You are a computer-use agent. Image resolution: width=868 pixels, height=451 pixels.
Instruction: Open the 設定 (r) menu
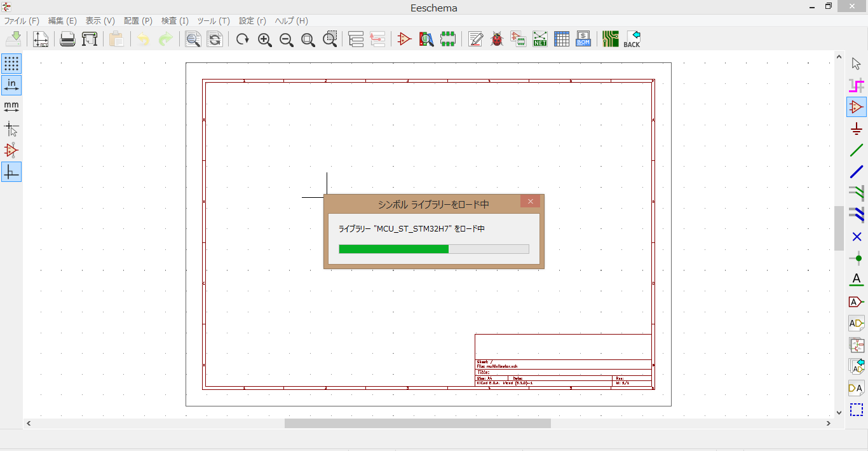[252, 21]
